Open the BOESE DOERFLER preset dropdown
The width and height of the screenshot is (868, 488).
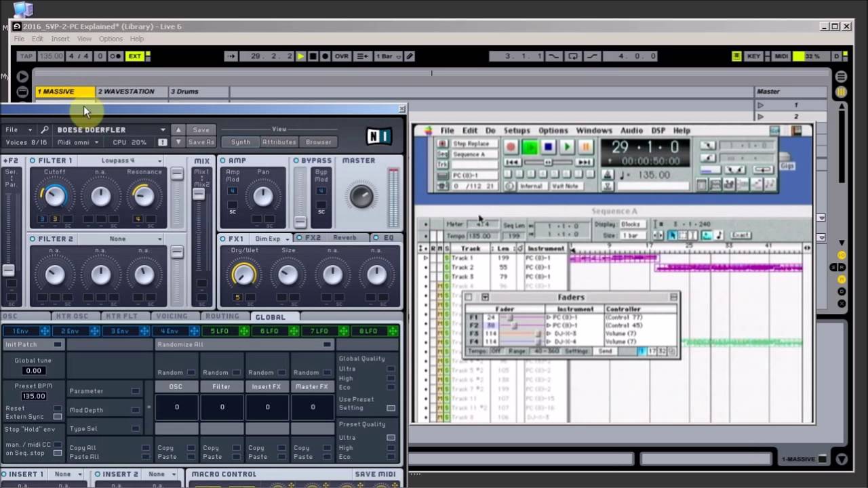pos(110,129)
